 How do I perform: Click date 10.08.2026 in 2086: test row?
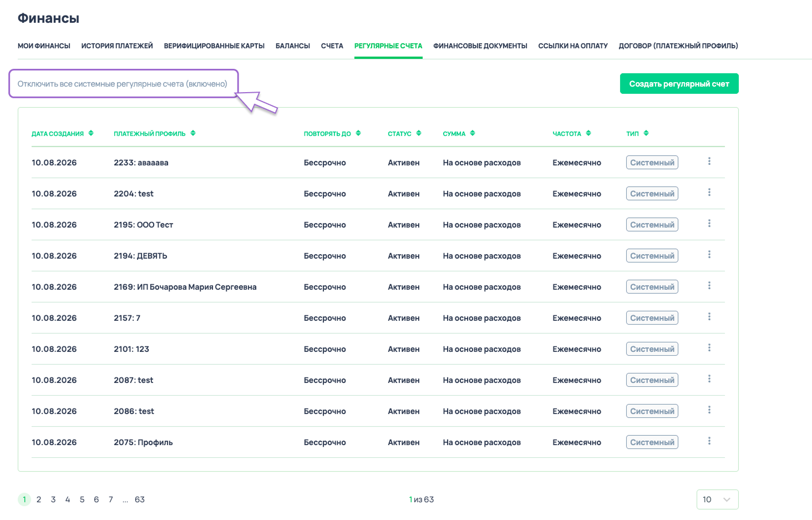[x=54, y=411]
